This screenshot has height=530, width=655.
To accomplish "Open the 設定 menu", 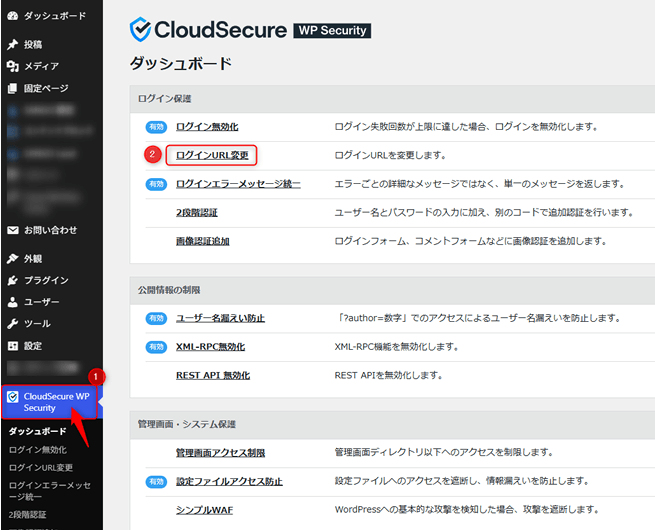I will (33, 346).
